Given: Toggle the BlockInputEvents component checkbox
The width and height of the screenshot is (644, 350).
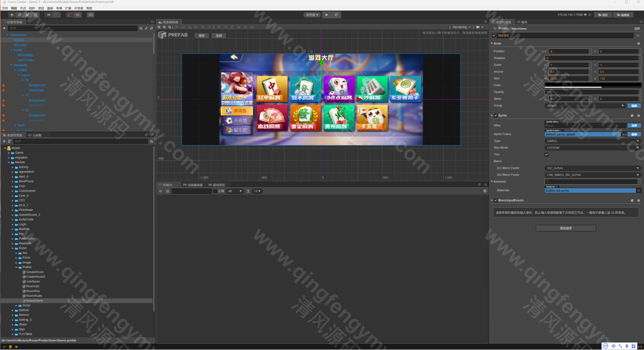Looking at the screenshot, I should click(x=496, y=201).
